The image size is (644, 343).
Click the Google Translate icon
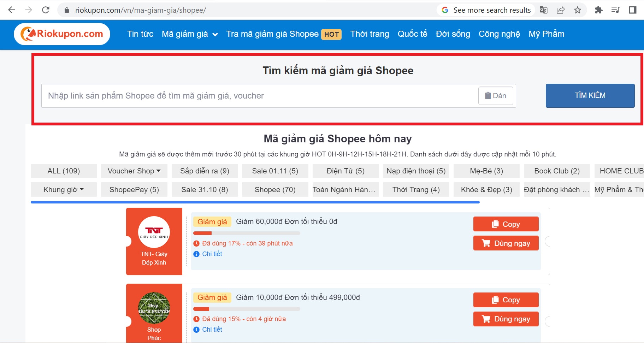544,10
